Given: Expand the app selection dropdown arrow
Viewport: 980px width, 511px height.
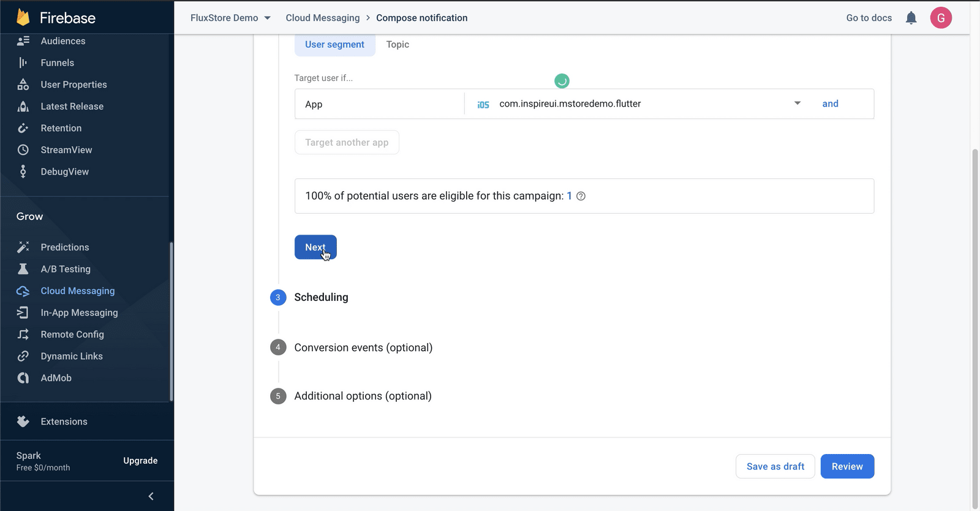Looking at the screenshot, I should [x=797, y=104].
